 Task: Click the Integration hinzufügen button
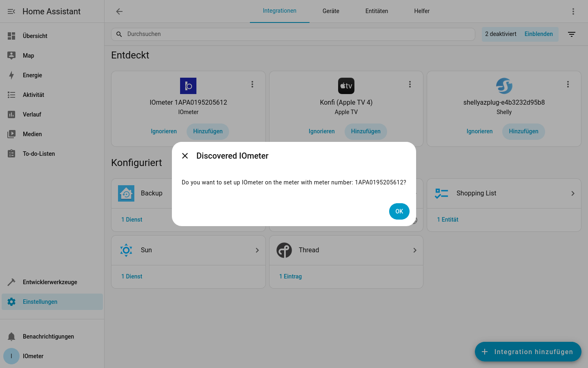pyautogui.click(x=528, y=352)
